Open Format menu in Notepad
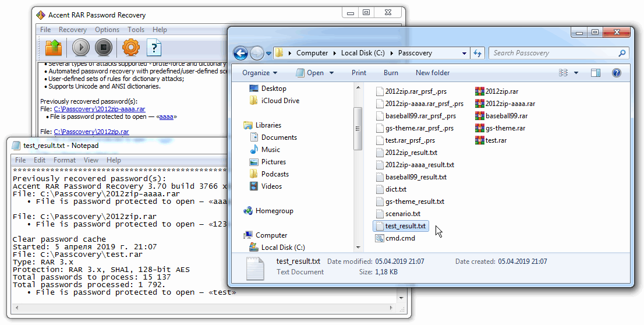This screenshot has width=644, height=325. 65,160
